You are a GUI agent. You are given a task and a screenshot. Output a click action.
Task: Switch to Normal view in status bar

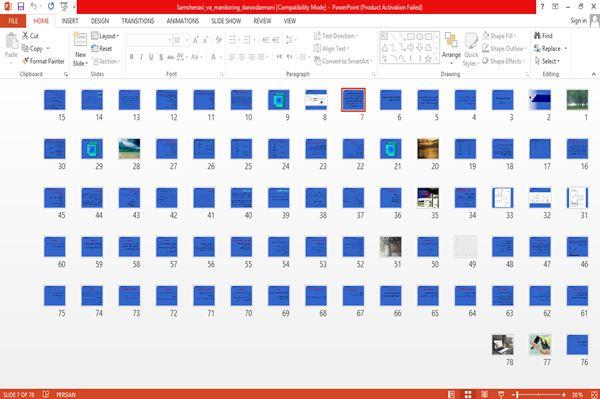(452, 394)
